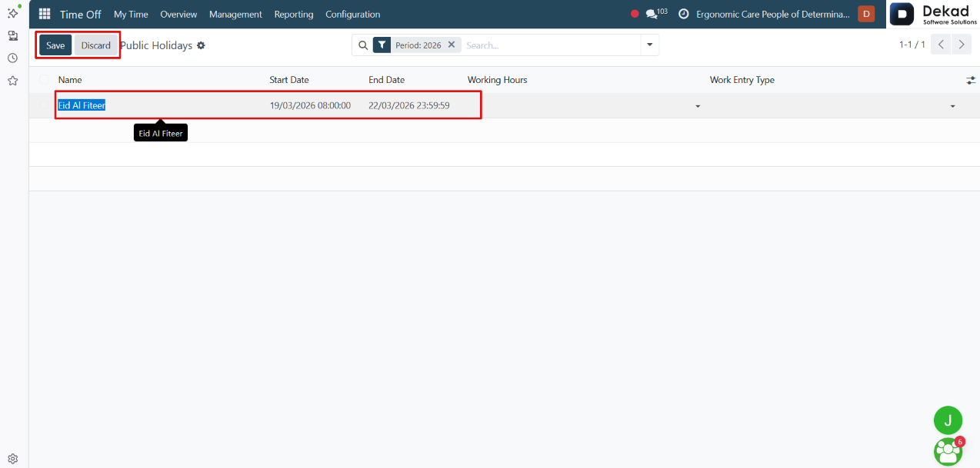
Task: Go to the next page arrow
Action: click(962, 45)
